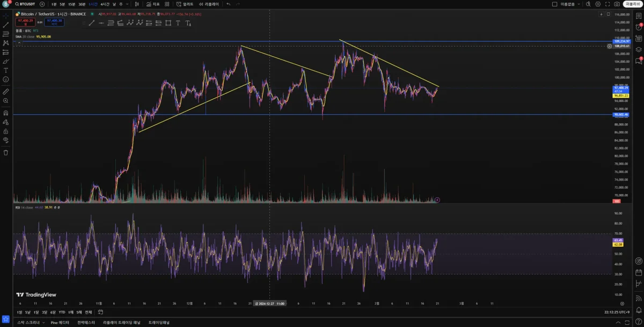Expand the 스탁 스크리너 dropdown
Screen dimensions: 644x327
coord(43,323)
